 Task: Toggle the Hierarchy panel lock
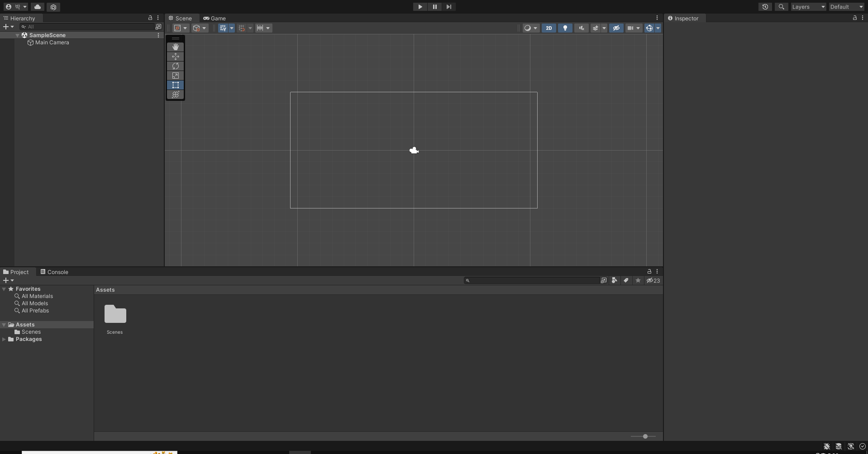[x=150, y=18]
